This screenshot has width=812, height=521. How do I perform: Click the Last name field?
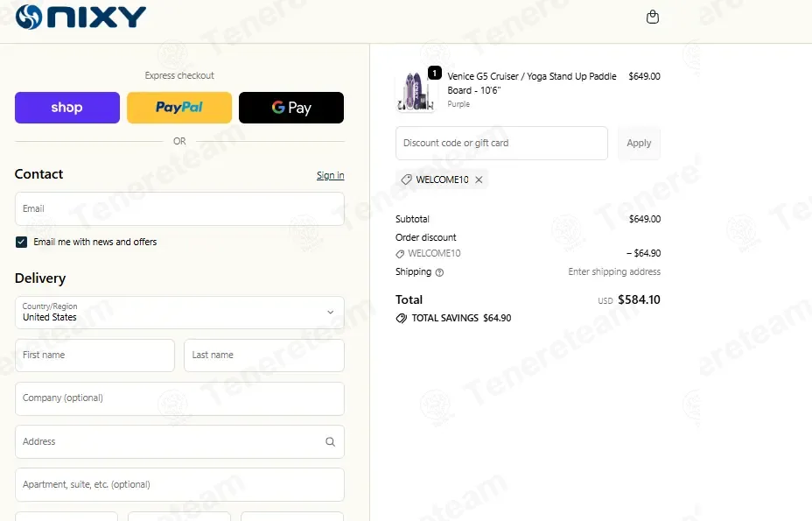point(264,356)
